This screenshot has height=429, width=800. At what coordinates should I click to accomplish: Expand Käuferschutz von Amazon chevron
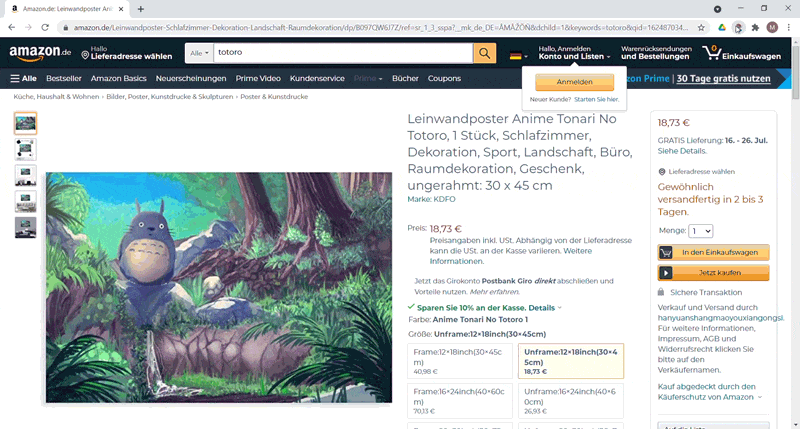point(760,397)
